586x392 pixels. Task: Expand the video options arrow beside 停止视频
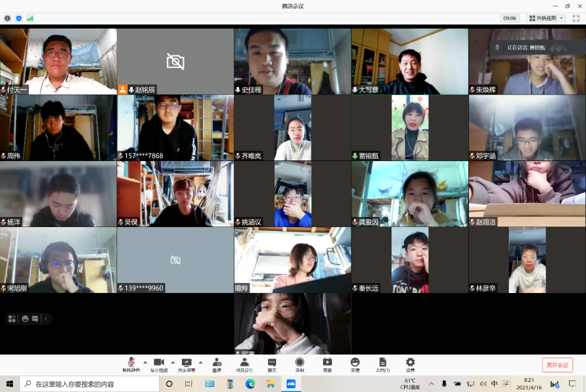point(172,362)
